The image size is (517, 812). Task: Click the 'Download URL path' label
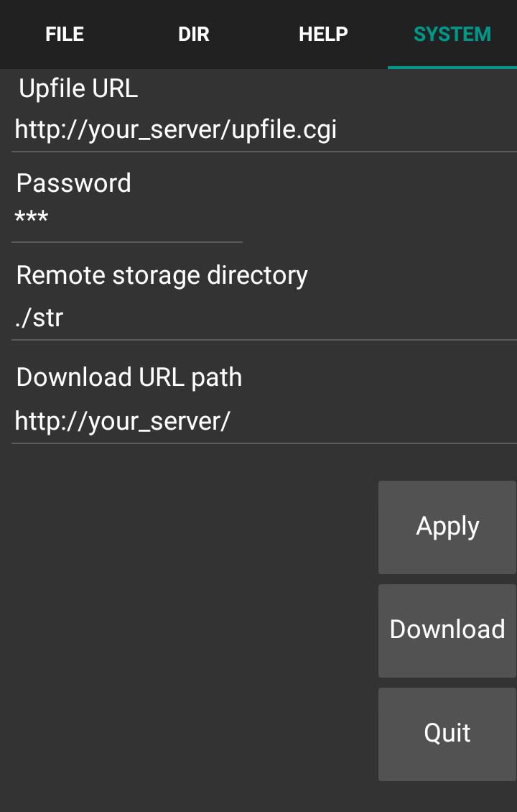coord(129,377)
